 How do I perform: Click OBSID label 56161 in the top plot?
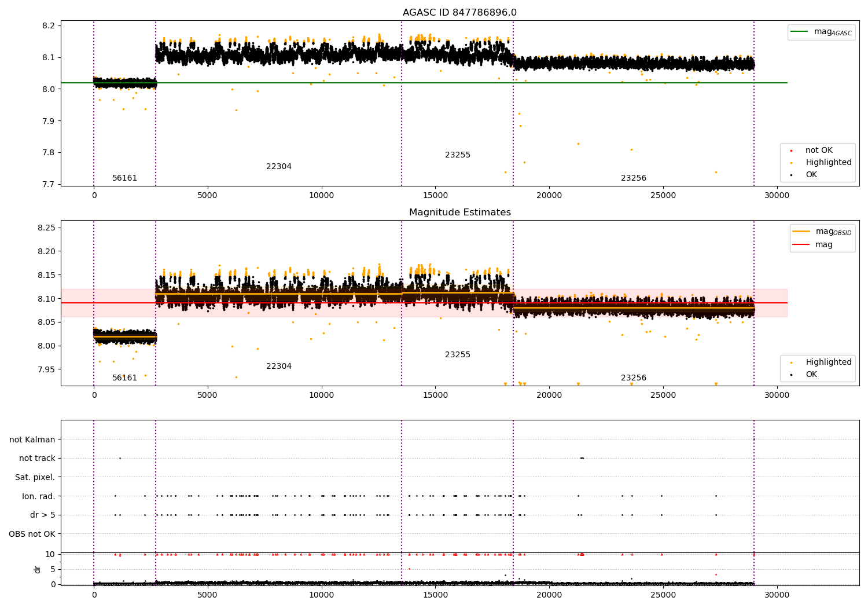pos(125,178)
